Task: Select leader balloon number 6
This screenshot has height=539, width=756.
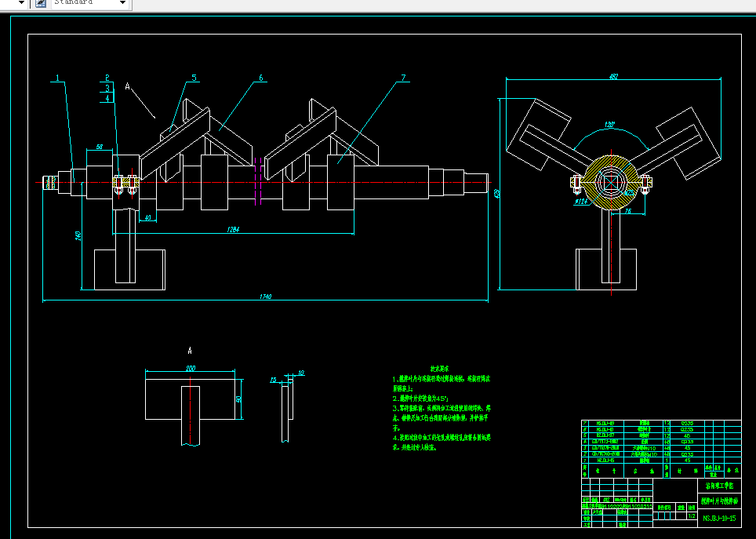Action: pyautogui.click(x=261, y=78)
